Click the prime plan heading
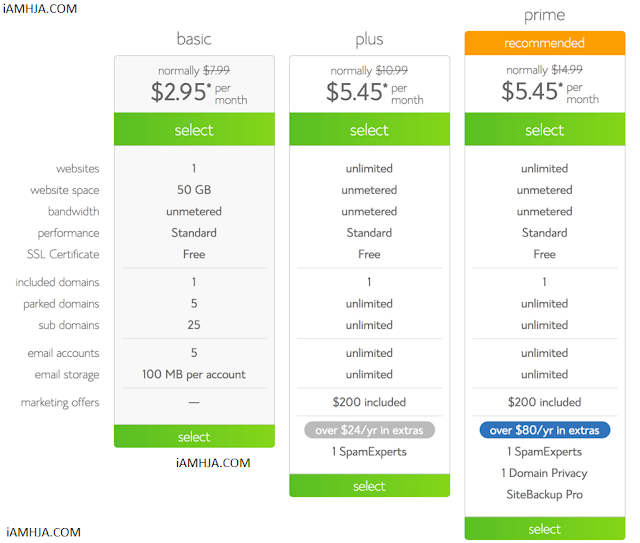This screenshot has width=640, height=543. point(544,16)
